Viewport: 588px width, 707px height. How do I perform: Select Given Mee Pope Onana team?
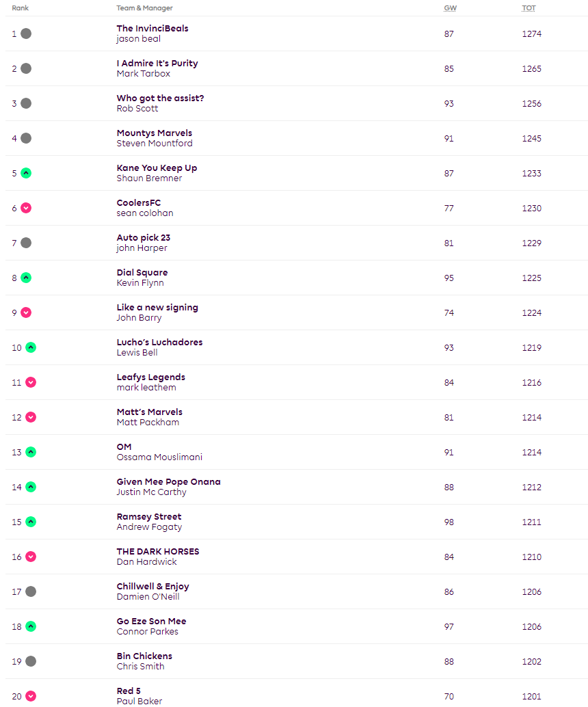click(168, 482)
